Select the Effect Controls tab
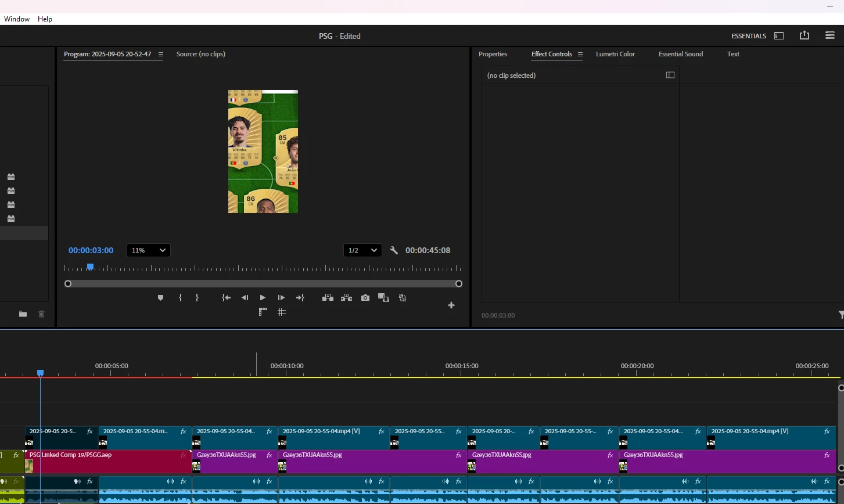This screenshot has width=844, height=504. [x=552, y=54]
